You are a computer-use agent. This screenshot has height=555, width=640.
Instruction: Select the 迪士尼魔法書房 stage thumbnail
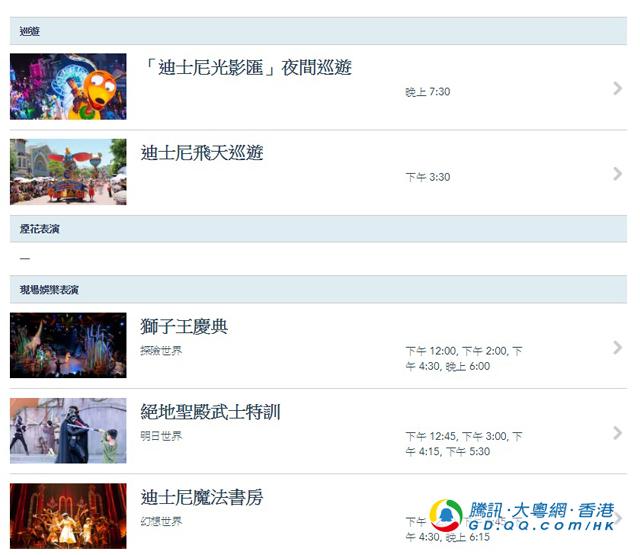[x=68, y=516]
